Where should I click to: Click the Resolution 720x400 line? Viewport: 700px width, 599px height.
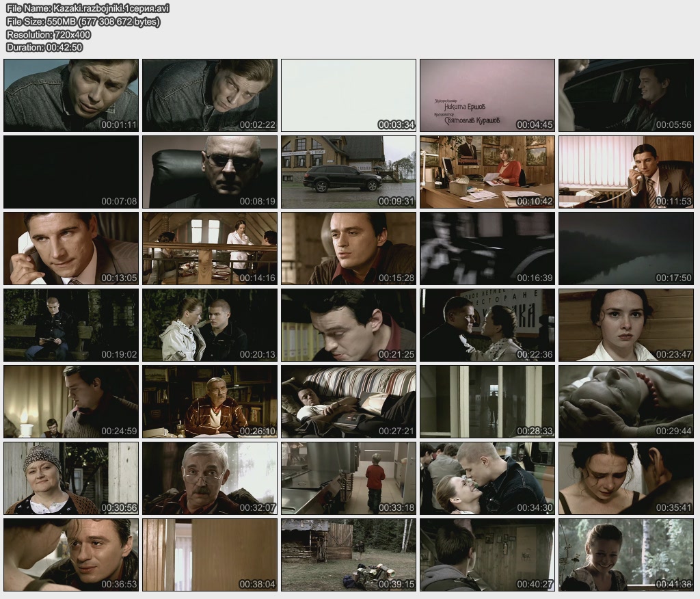pyautogui.click(x=49, y=34)
